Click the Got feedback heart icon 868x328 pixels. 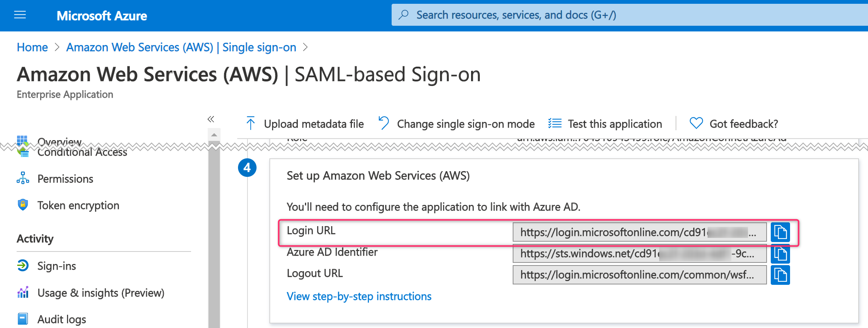coord(696,123)
